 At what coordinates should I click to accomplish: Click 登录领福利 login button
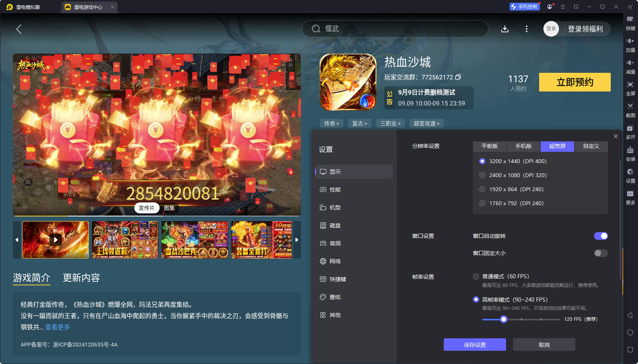585,29
